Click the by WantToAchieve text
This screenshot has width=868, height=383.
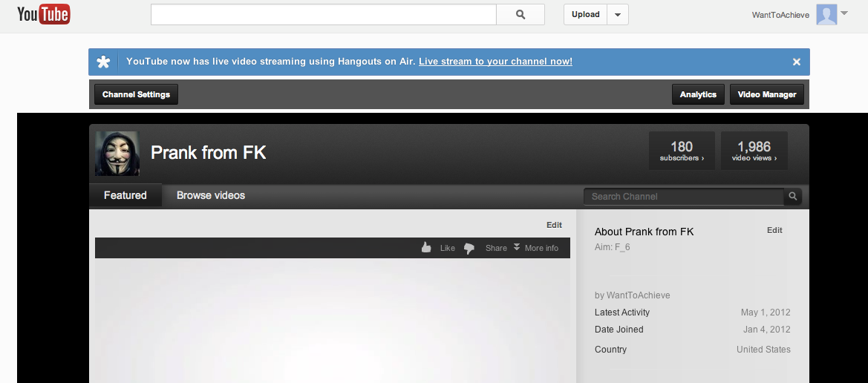tap(632, 295)
